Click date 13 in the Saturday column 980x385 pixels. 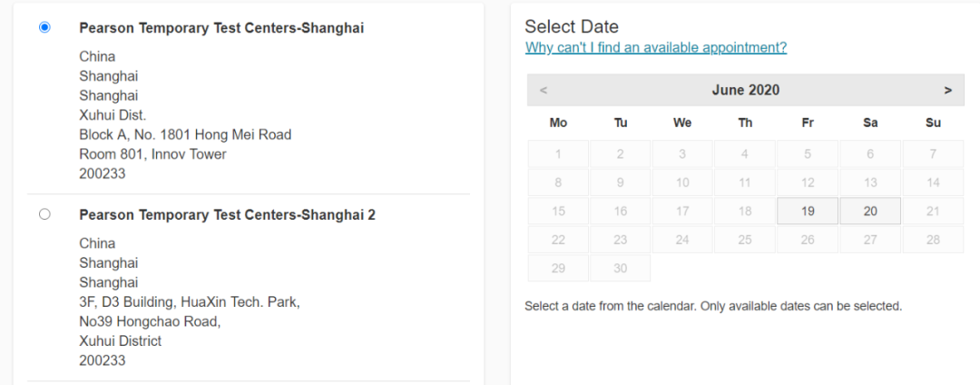(x=870, y=183)
